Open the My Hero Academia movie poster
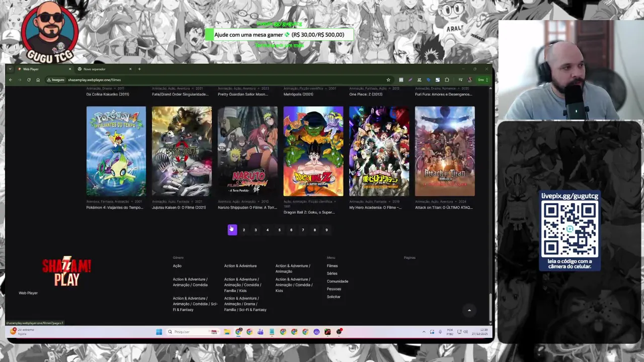Viewport: 644px width, 362px height. [379, 151]
